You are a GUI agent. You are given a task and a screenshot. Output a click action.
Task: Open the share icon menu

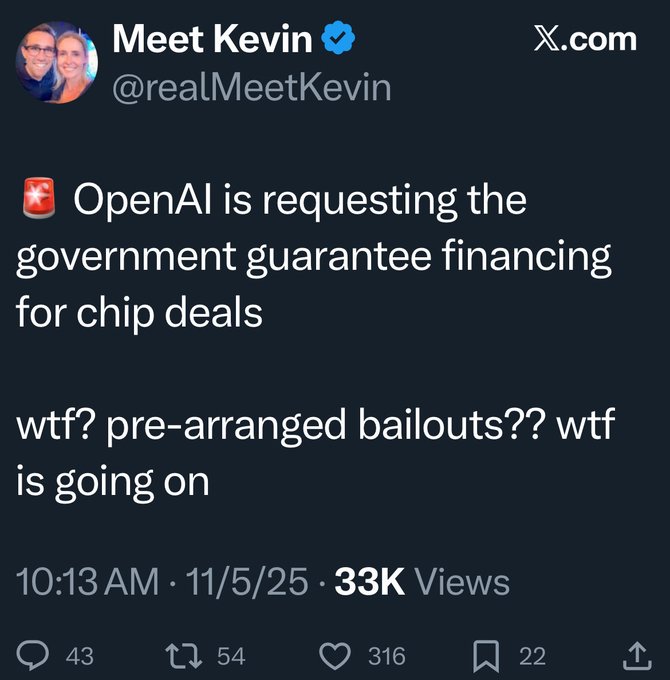tap(635, 656)
